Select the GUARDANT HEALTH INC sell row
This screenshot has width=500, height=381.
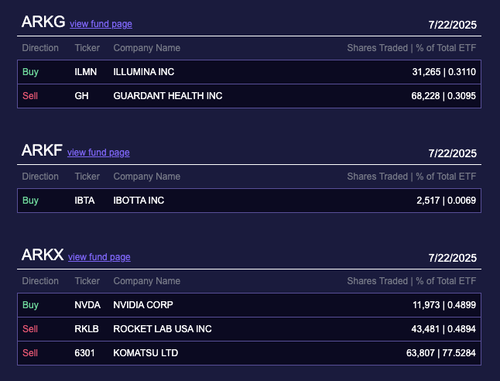click(249, 96)
